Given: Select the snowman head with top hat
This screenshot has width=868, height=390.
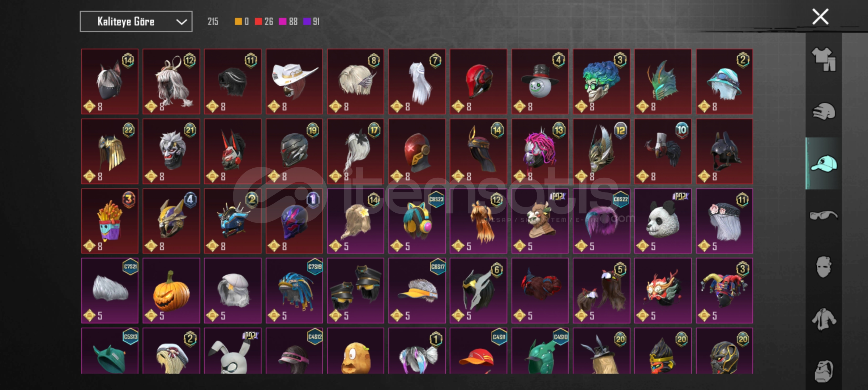Looking at the screenshot, I should point(540,82).
